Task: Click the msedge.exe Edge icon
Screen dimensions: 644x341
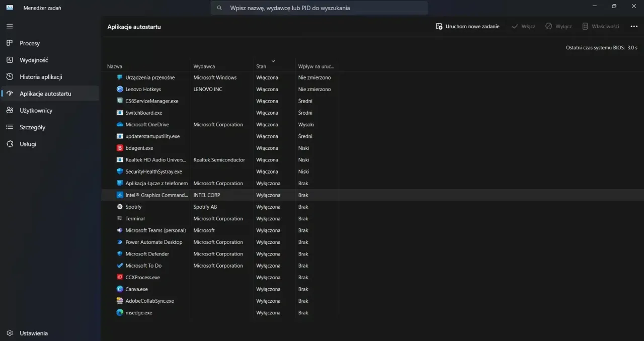Action: [x=120, y=312]
